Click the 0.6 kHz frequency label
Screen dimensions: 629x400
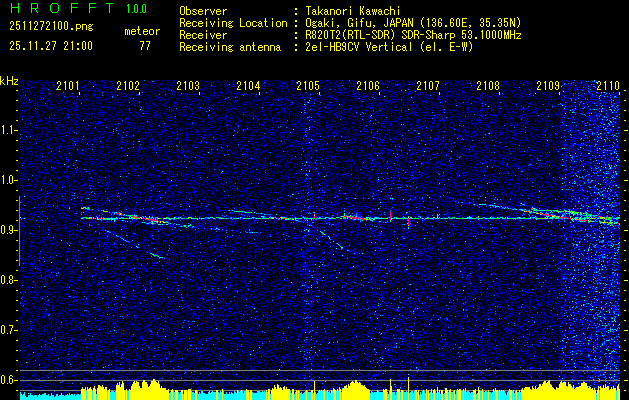tap(7, 380)
